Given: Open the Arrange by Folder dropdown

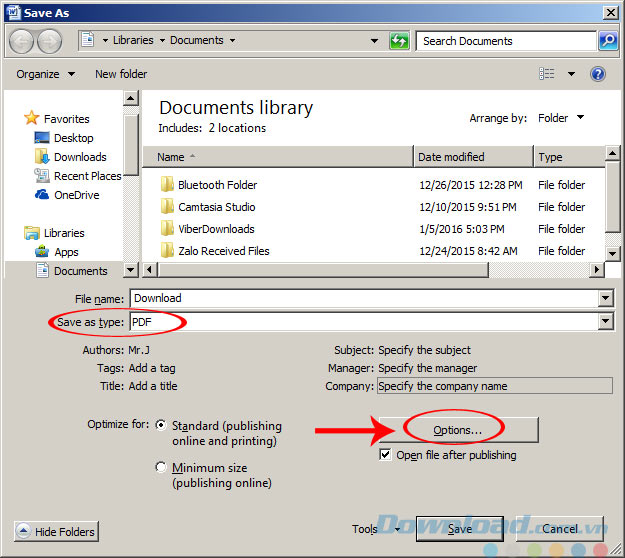Looking at the screenshot, I should pos(561,118).
